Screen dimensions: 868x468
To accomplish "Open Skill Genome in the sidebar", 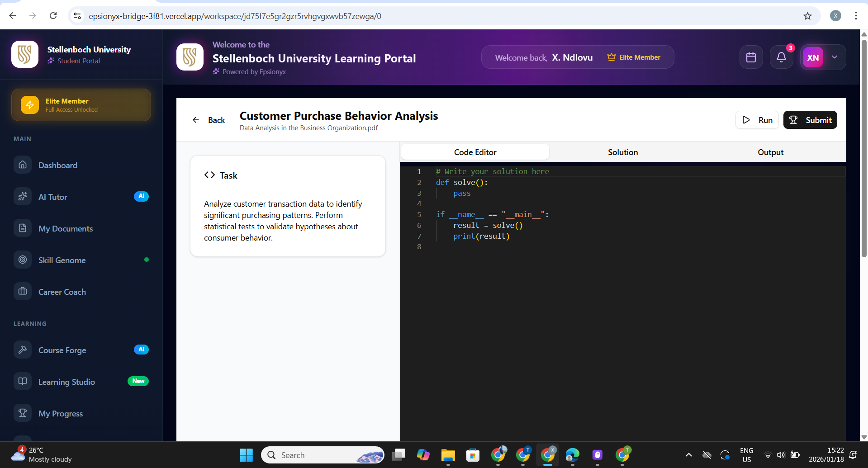I will tap(81, 260).
